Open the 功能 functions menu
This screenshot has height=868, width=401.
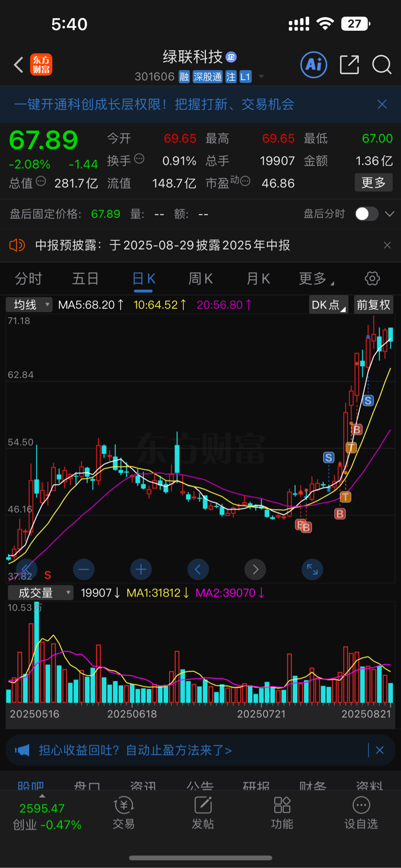click(x=282, y=813)
